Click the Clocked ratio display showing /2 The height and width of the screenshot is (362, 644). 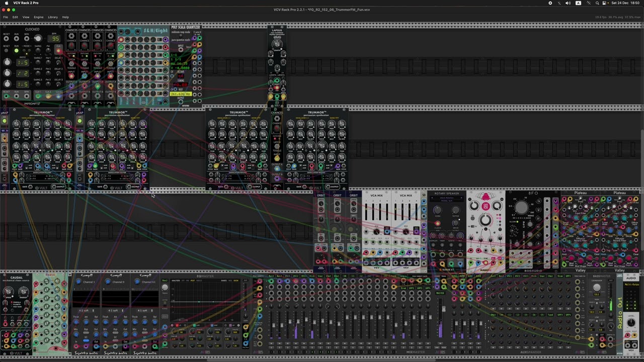click(23, 73)
